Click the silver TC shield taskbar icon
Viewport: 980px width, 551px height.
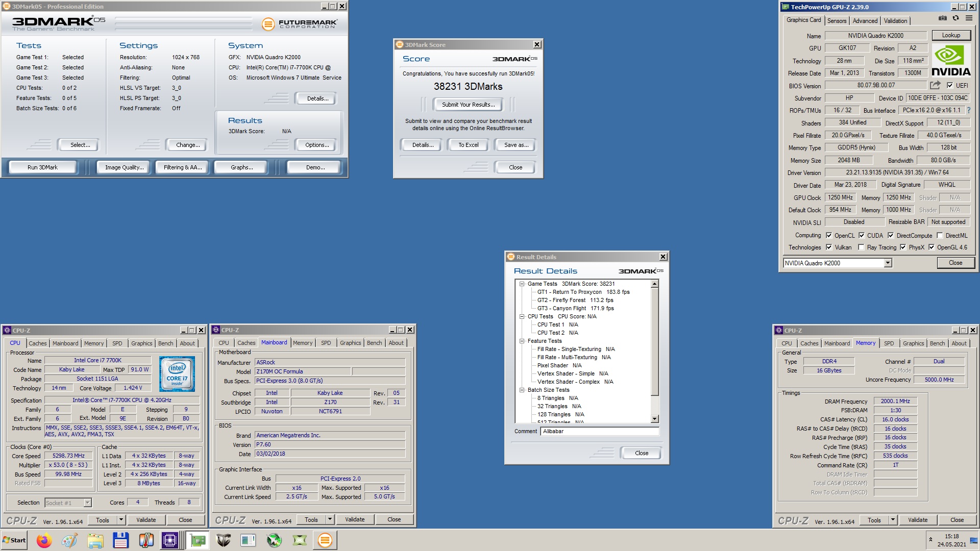[x=223, y=540]
